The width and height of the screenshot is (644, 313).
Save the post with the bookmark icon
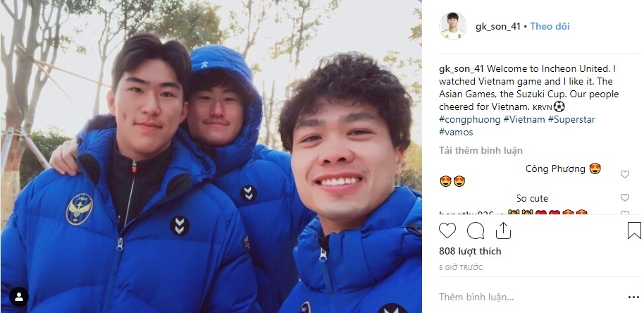(634, 231)
